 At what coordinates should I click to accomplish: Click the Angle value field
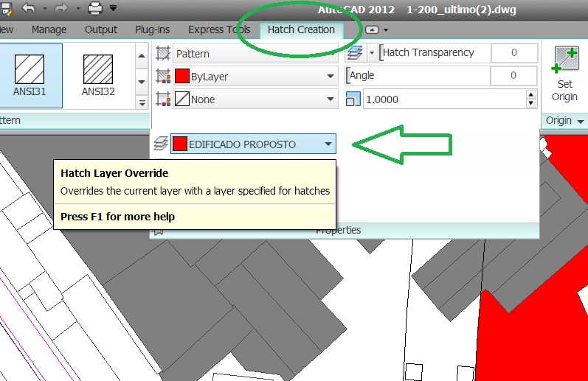click(x=513, y=76)
